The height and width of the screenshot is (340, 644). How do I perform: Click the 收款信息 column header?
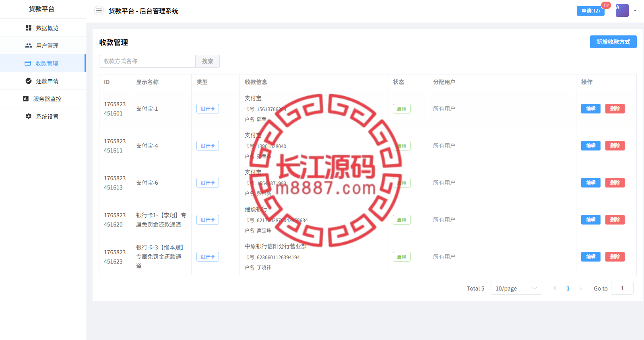(x=256, y=82)
